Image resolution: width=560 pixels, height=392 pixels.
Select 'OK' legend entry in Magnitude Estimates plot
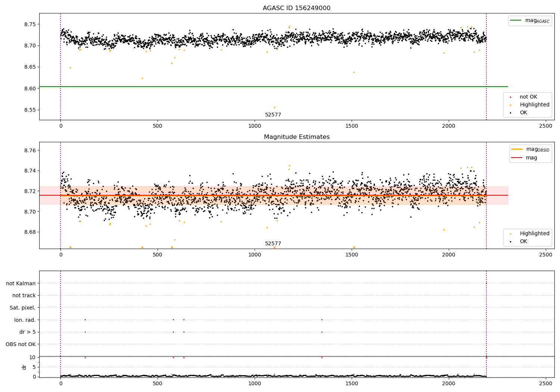click(x=523, y=242)
